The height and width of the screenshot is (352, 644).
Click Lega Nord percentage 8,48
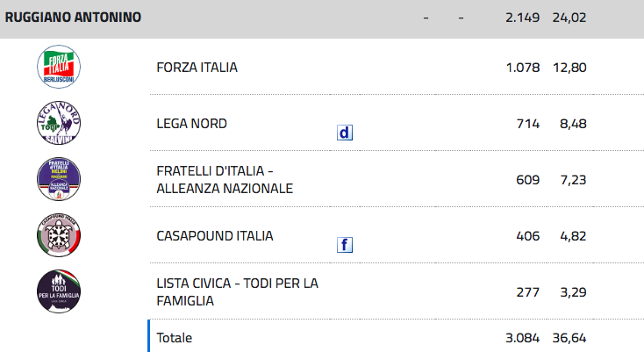573,124
